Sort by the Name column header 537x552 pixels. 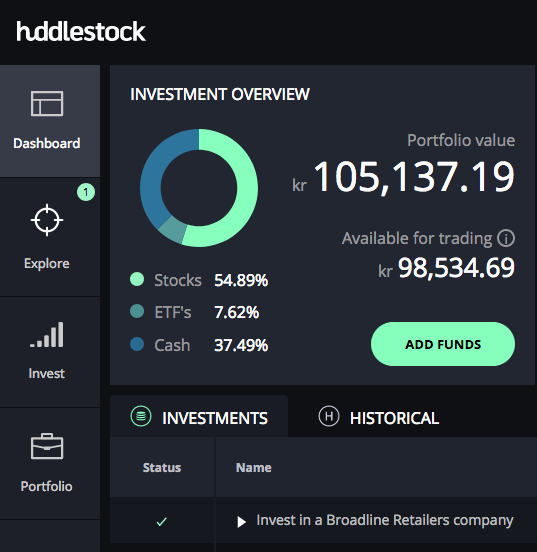point(254,468)
